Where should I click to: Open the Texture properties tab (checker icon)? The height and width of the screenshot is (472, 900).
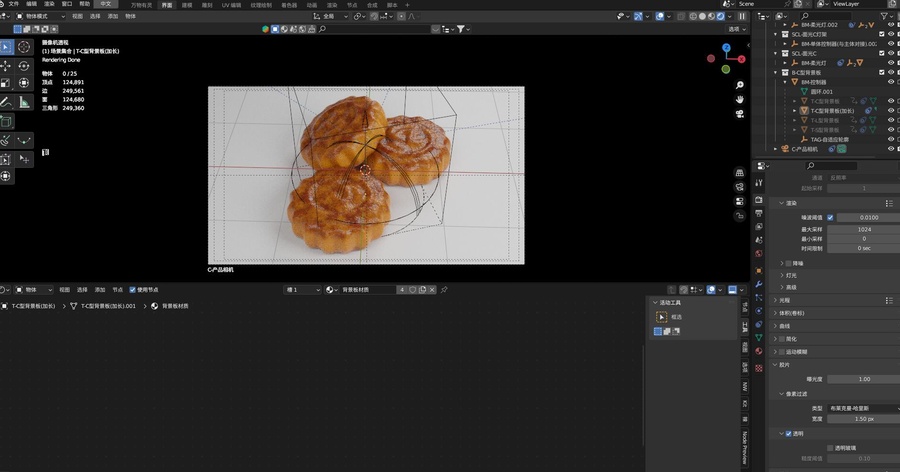pos(759,368)
